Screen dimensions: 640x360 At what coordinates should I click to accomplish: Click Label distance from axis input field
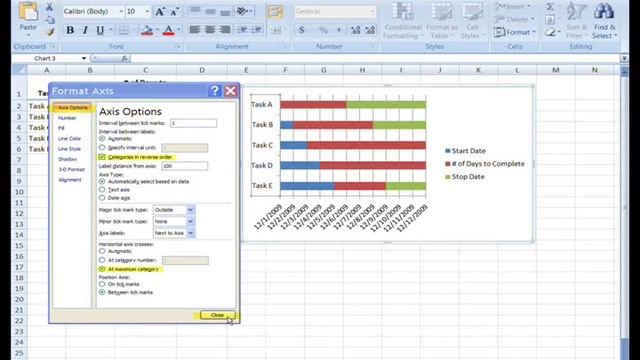point(184,166)
